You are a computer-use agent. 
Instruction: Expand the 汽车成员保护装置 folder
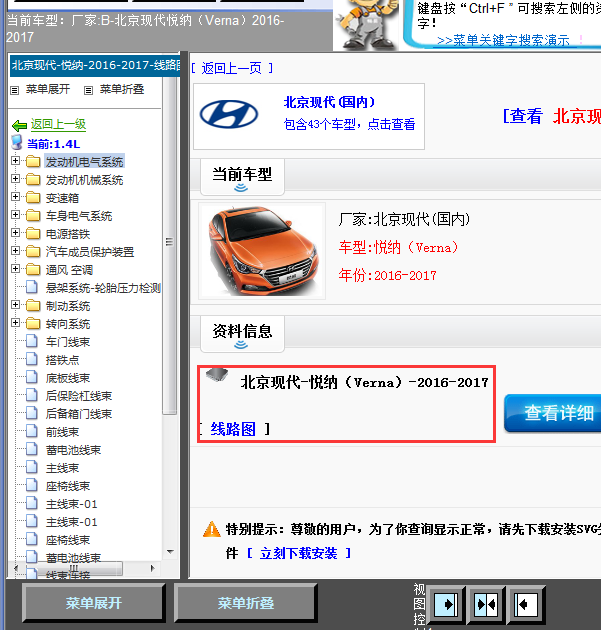(15, 251)
